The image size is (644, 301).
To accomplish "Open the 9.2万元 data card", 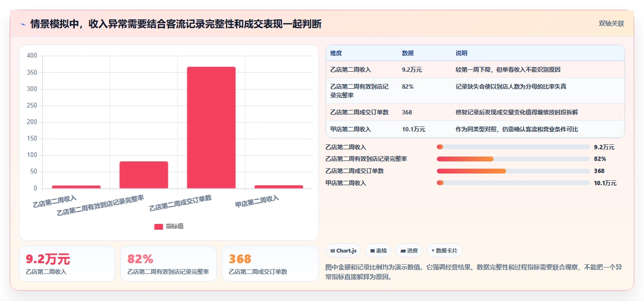I will click(67, 264).
